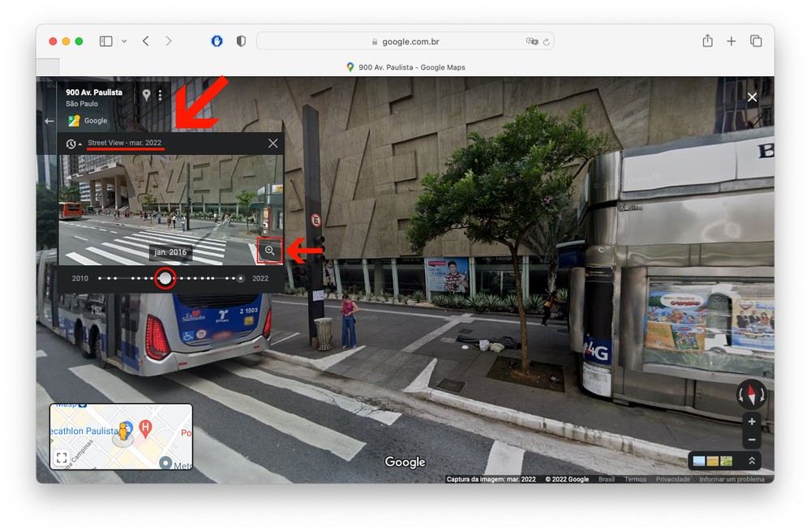The height and width of the screenshot is (532, 811).
Task: Click the compass to reset orientation
Action: 751,395
